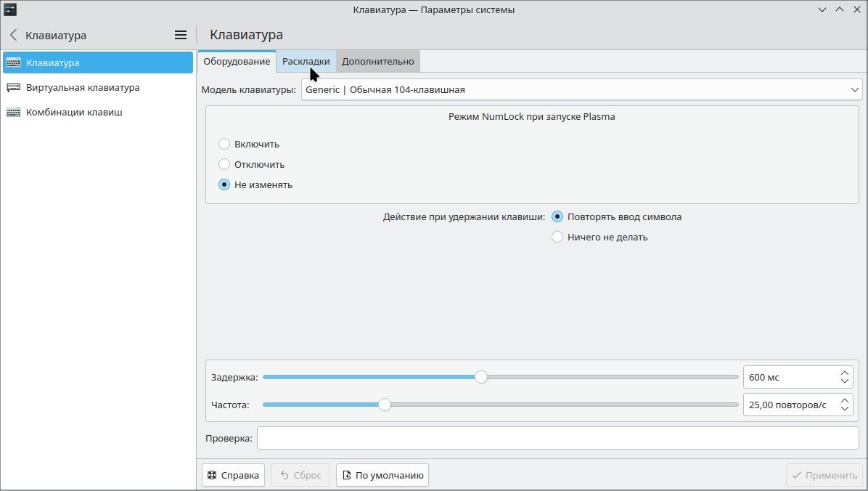
Task: Open the hamburger menu in the sidebar
Action: [x=180, y=34]
